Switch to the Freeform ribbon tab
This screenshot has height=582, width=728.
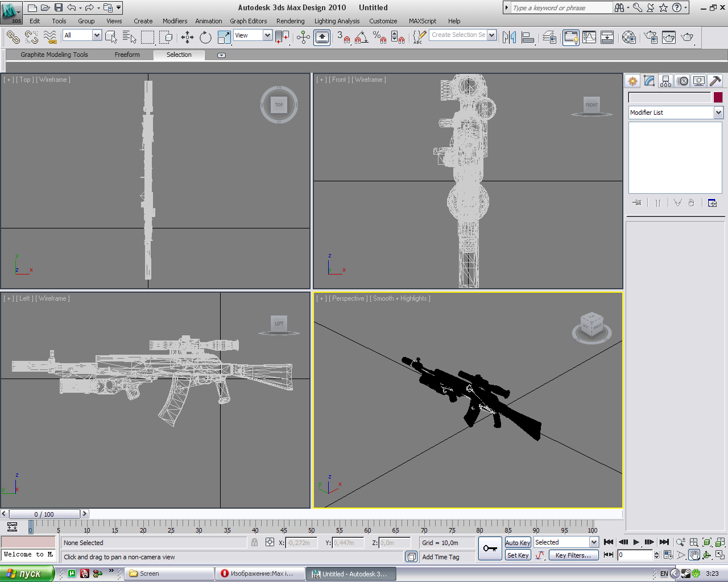pos(127,55)
